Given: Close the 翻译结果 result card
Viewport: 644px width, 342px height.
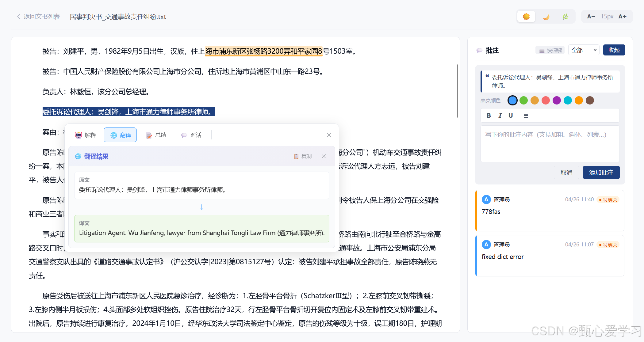Looking at the screenshot, I should (x=324, y=156).
